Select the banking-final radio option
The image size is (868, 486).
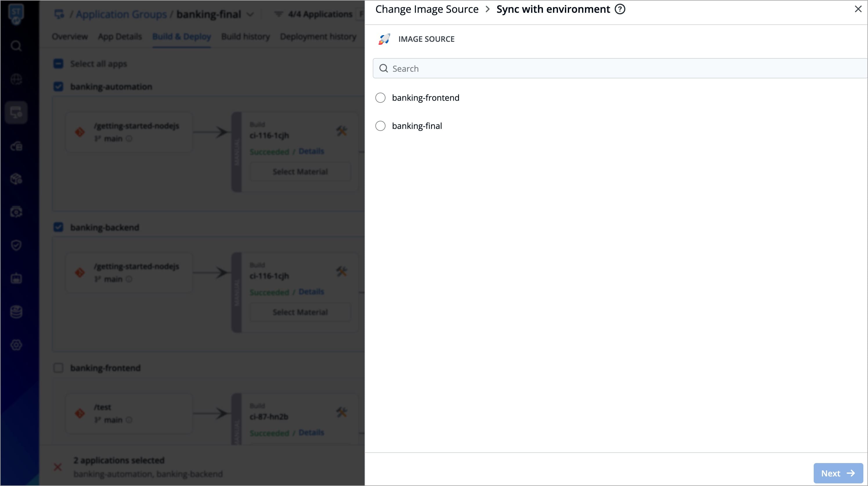(x=380, y=126)
